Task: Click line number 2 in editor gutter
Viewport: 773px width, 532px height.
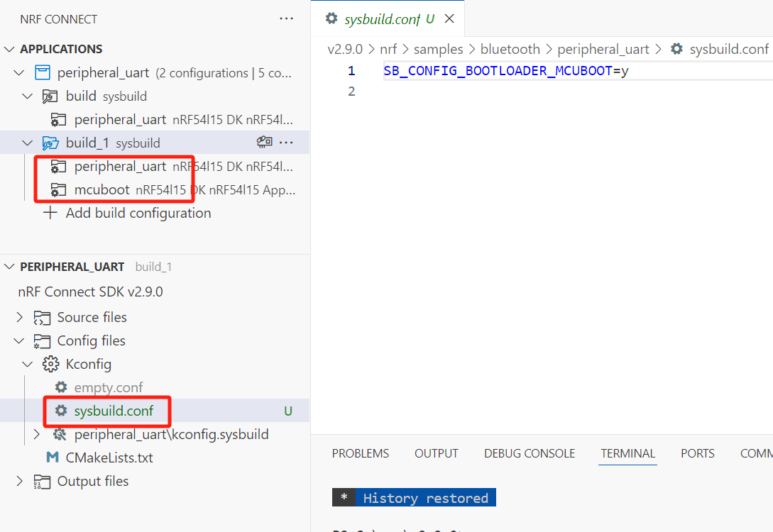Action: point(351,92)
